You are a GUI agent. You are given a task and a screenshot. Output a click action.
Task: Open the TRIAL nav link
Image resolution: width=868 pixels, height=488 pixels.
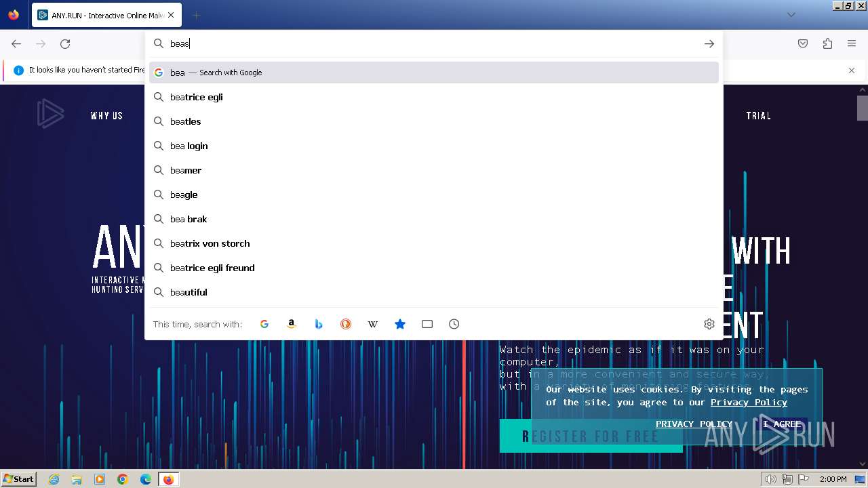[758, 116]
